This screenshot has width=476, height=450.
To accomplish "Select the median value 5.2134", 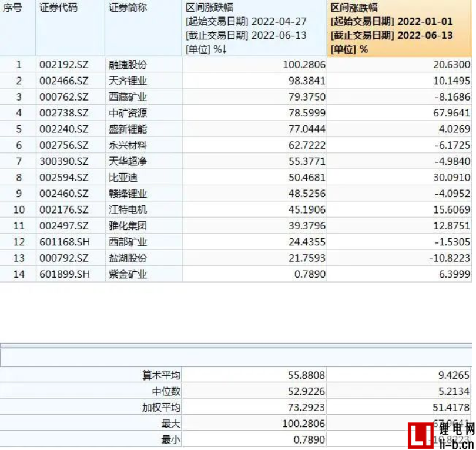I will [454, 391].
